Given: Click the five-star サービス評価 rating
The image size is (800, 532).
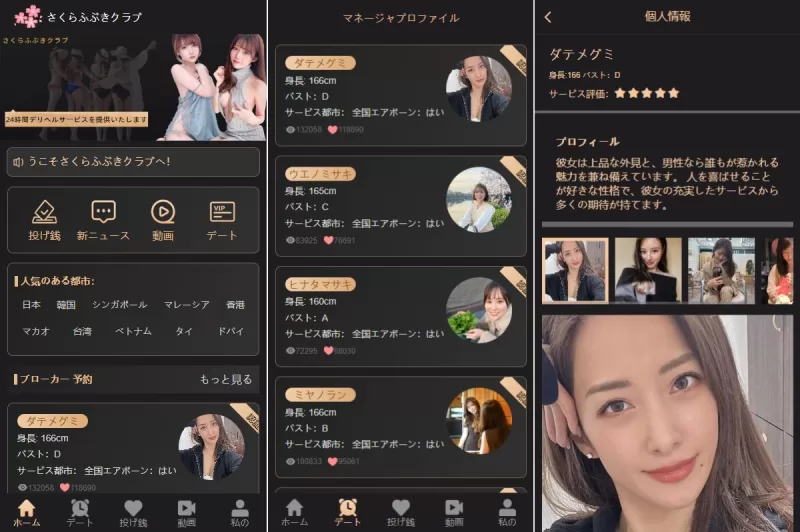Looking at the screenshot, I should (x=646, y=93).
